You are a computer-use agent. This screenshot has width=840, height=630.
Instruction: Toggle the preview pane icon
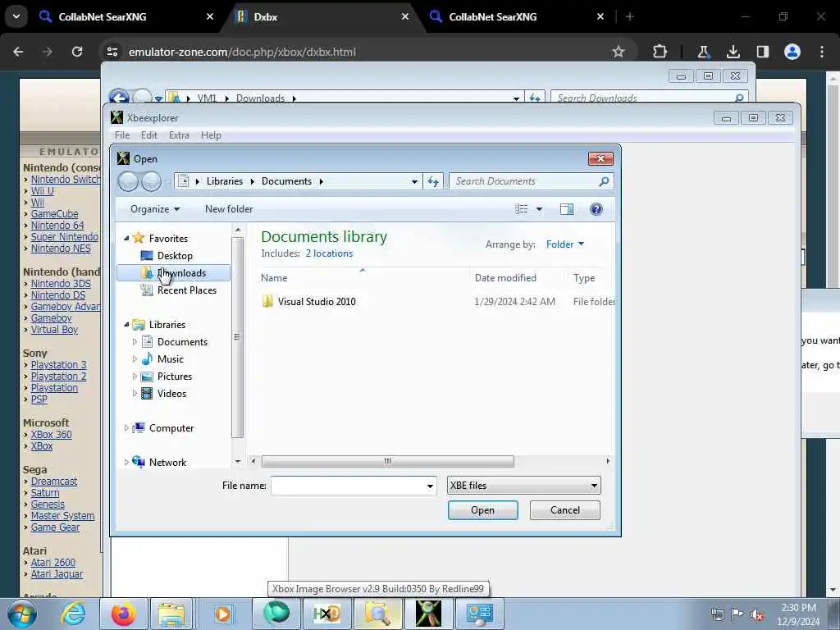click(566, 209)
